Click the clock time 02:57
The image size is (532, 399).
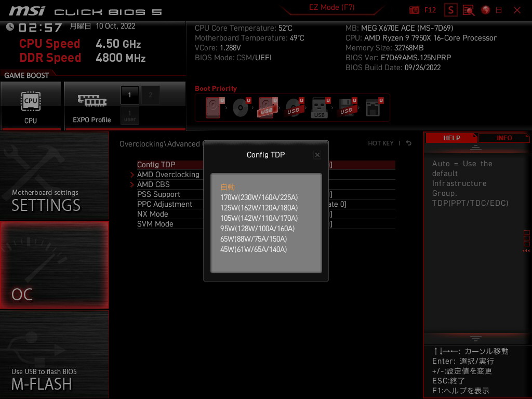(40, 28)
